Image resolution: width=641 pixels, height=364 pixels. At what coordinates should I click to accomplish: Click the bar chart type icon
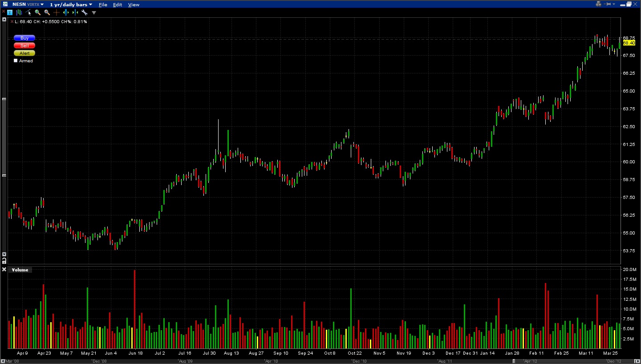tap(19, 12)
